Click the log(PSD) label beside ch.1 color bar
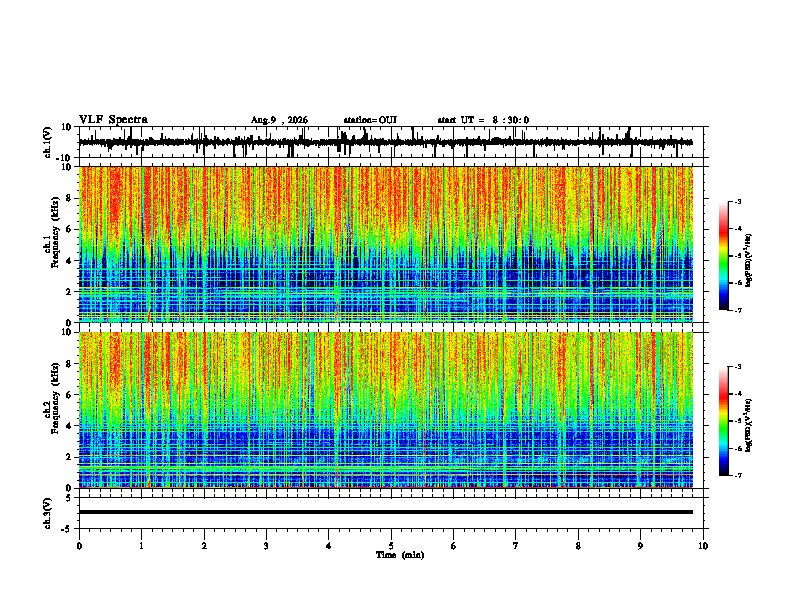Screen dimensions: 792x612 749,261
